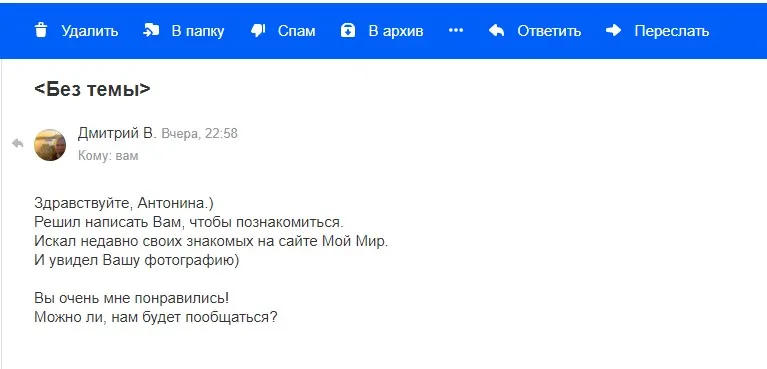Choose the В папку label
767x369 pixels.
(x=198, y=31)
